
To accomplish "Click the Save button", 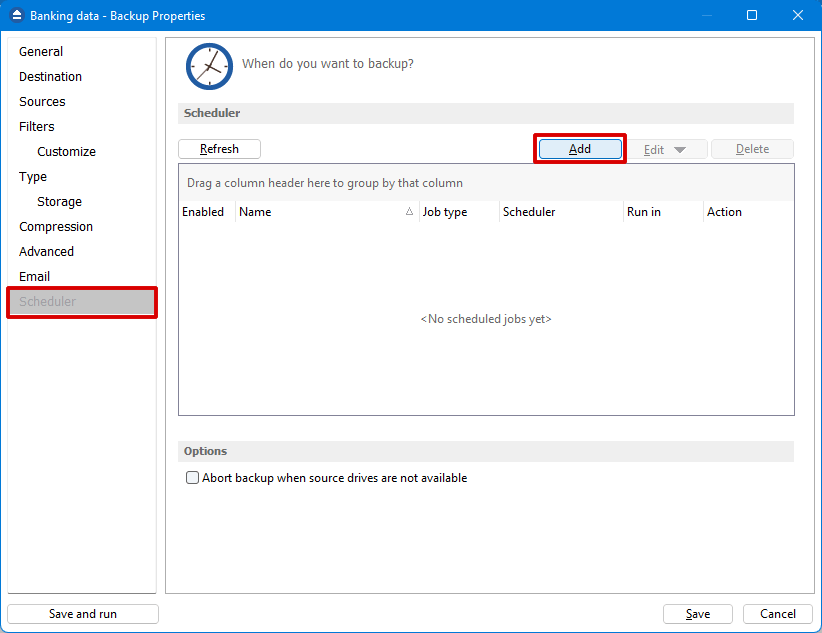I will 697,613.
